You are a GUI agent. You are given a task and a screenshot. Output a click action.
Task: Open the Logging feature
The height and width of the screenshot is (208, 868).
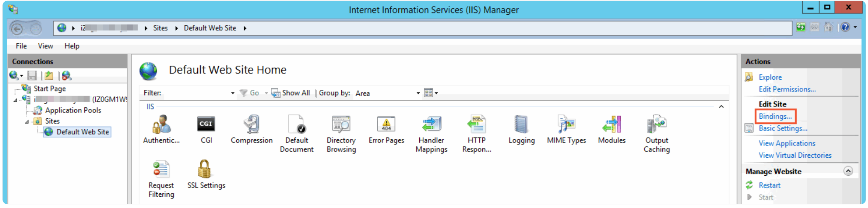pos(521,125)
